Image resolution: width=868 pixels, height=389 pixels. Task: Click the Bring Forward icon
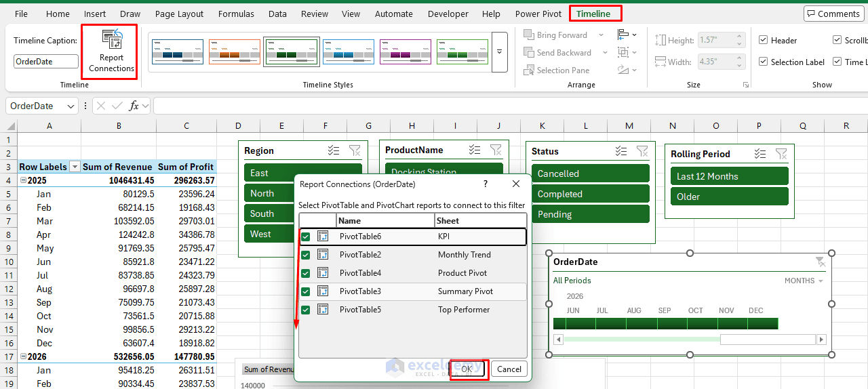pyautogui.click(x=529, y=35)
